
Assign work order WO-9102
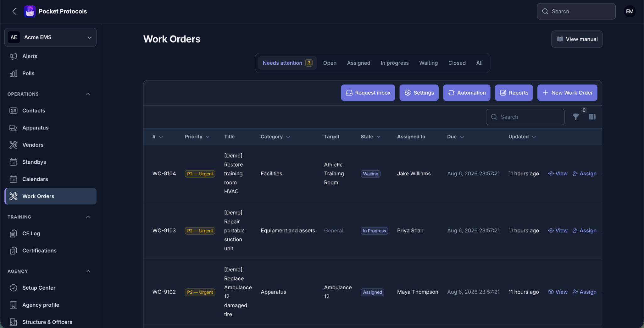(x=585, y=292)
